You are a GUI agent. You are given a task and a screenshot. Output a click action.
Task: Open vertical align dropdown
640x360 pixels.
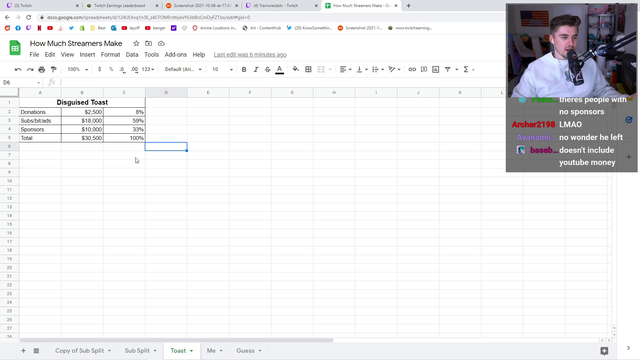[x=362, y=69]
